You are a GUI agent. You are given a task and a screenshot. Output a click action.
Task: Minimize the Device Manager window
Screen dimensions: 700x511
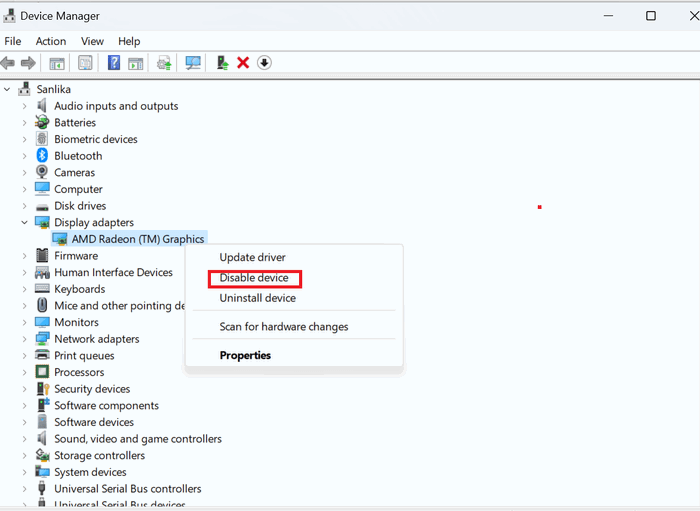point(608,16)
